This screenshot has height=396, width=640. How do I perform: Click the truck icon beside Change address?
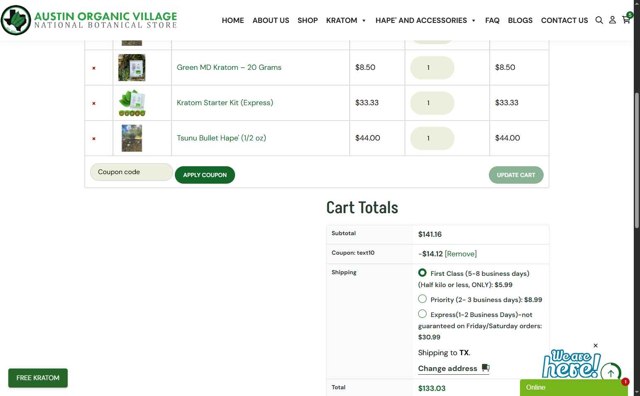coord(485,367)
